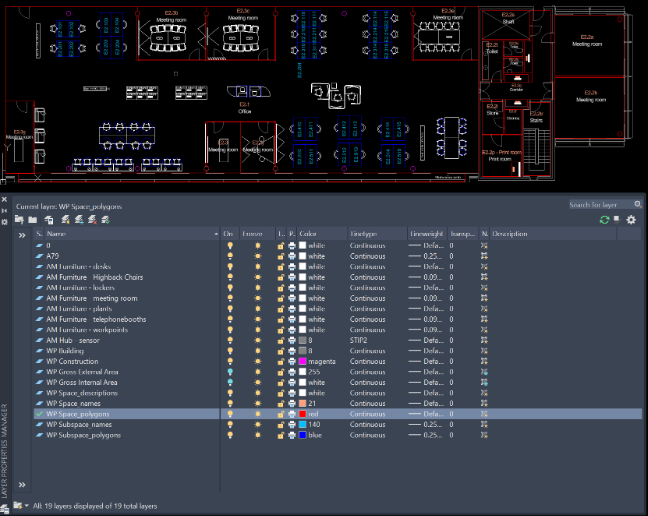The width and height of the screenshot is (648, 516).
Task: Click the magenta color swatch of WP Construction
Action: (303, 361)
